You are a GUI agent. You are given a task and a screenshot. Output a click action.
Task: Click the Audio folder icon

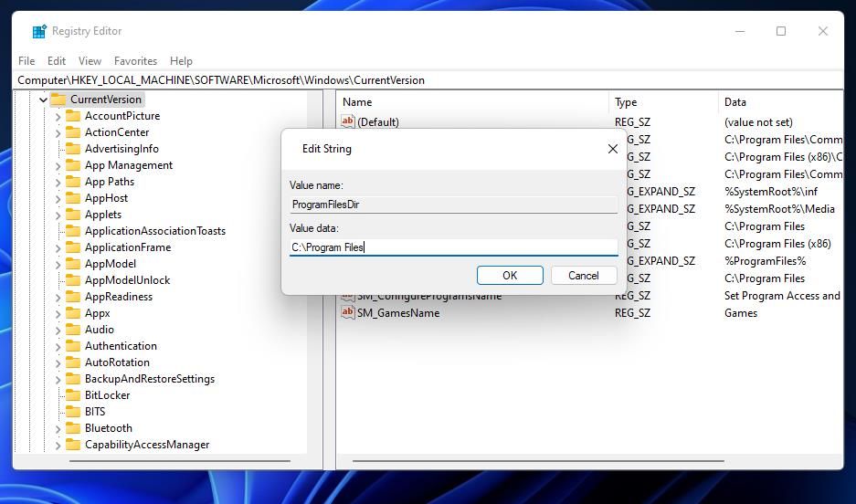(x=73, y=330)
